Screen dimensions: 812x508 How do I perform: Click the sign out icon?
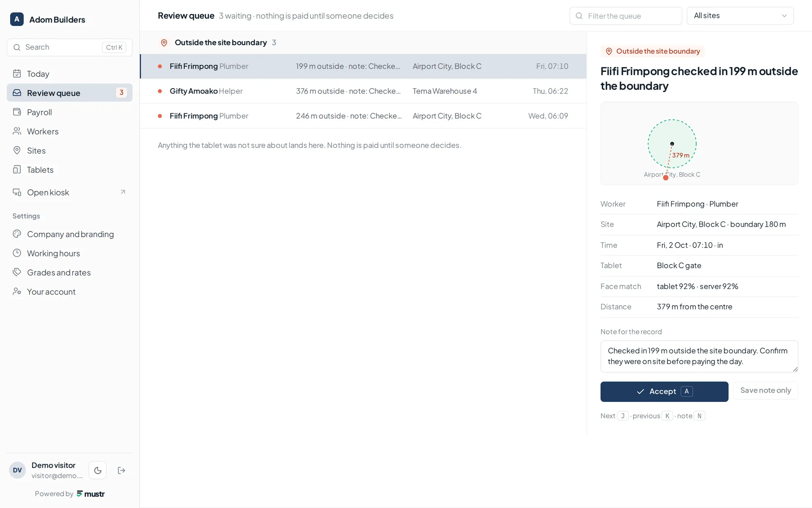click(121, 470)
